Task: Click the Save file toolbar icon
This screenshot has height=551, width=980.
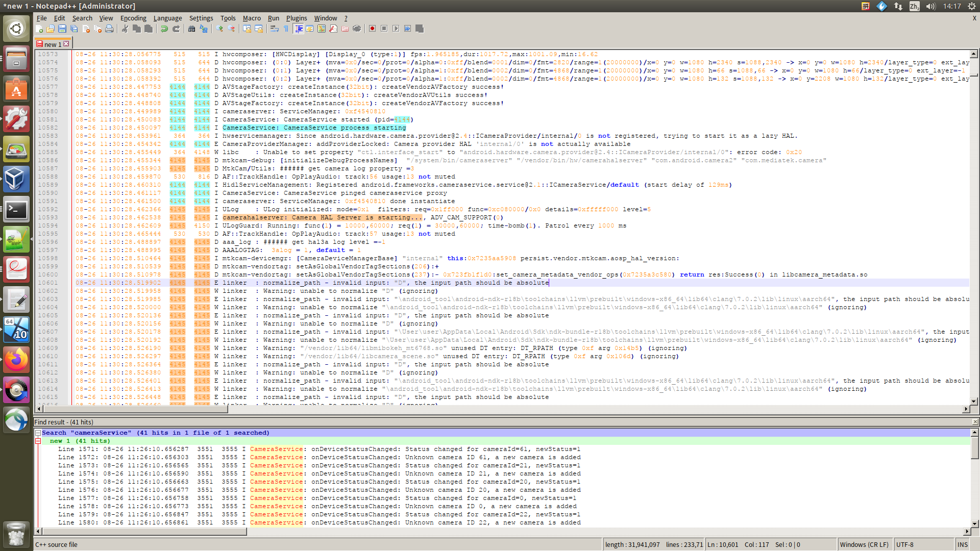Action: [x=62, y=29]
